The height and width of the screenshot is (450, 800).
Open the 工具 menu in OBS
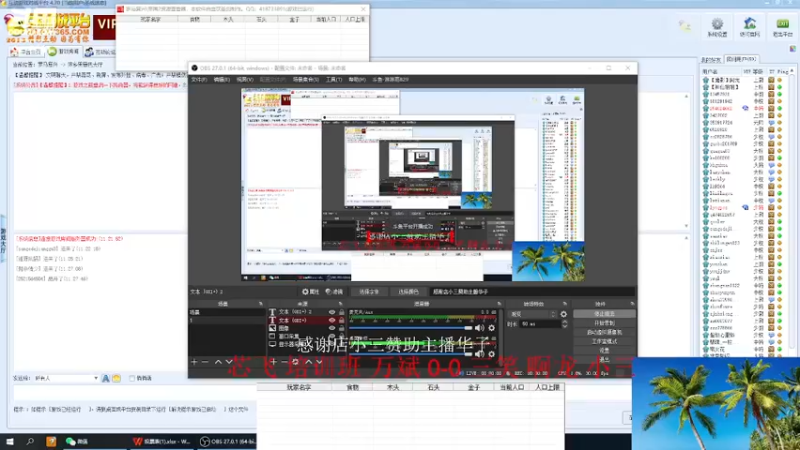334,80
